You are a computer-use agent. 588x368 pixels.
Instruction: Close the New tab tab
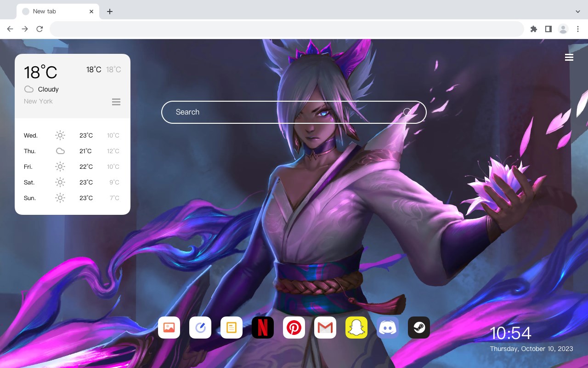[91, 11]
